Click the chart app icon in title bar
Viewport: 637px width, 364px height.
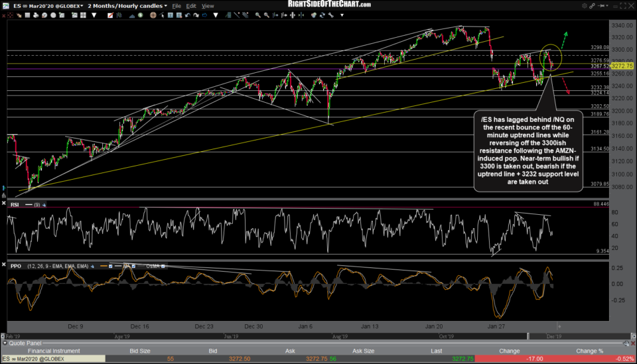pos(6,6)
